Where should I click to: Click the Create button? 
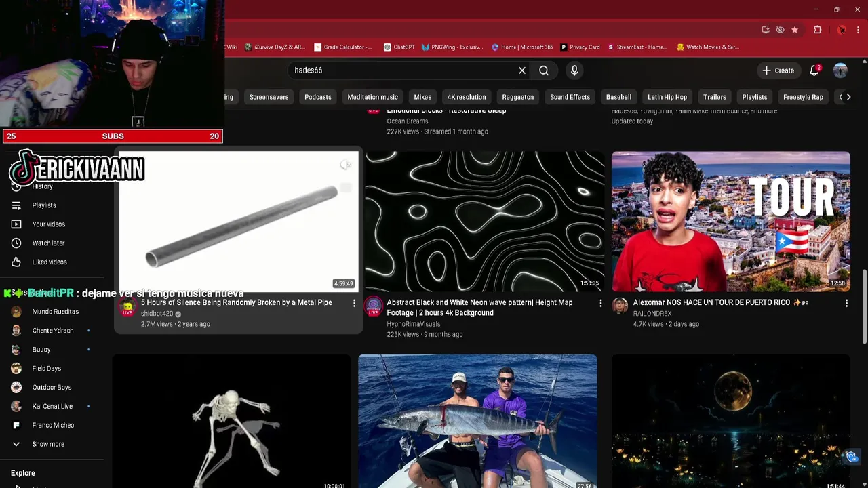[778, 70]
